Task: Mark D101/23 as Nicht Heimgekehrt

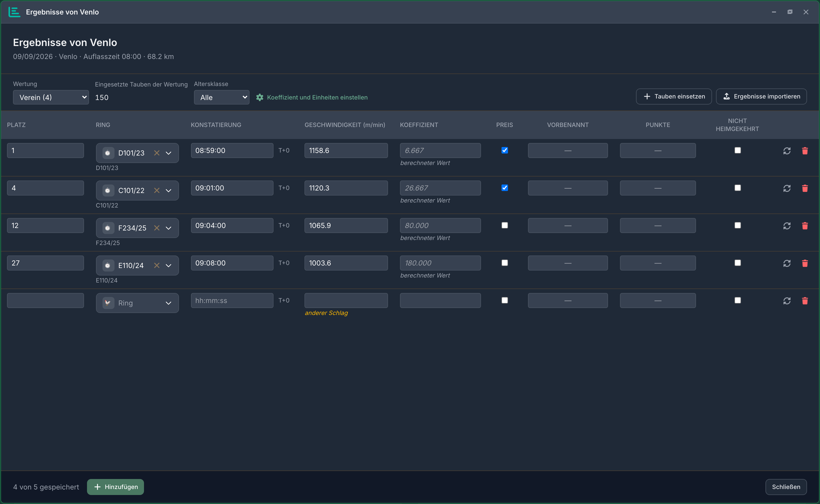Action: [x=738, y=150]
